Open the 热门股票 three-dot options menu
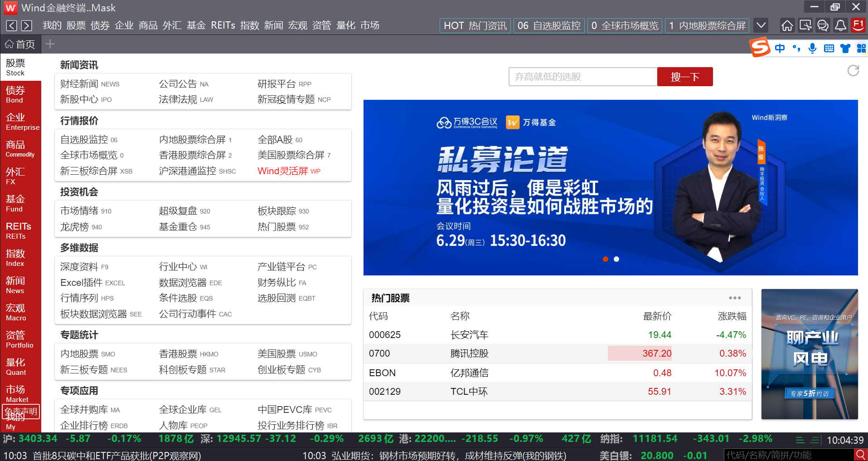868x461 pixels. [735, 298]
